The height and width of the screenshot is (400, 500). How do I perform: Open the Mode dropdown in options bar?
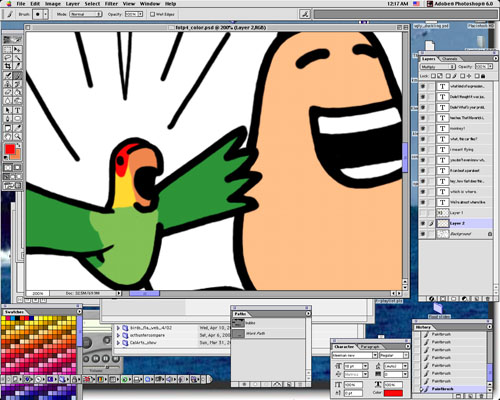point(86,14)
